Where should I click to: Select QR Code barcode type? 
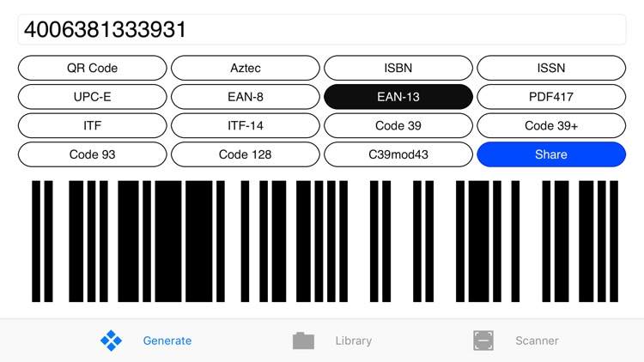pos(93,68)
